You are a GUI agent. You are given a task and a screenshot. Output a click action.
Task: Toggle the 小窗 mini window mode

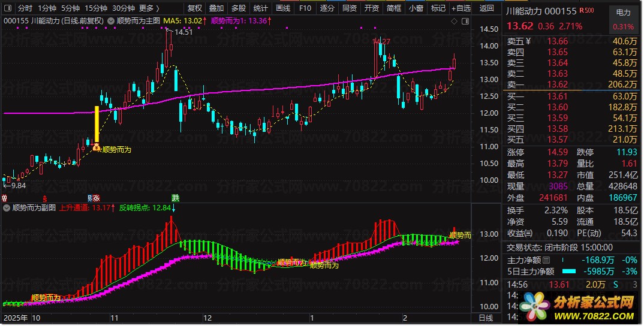(415, 8)
